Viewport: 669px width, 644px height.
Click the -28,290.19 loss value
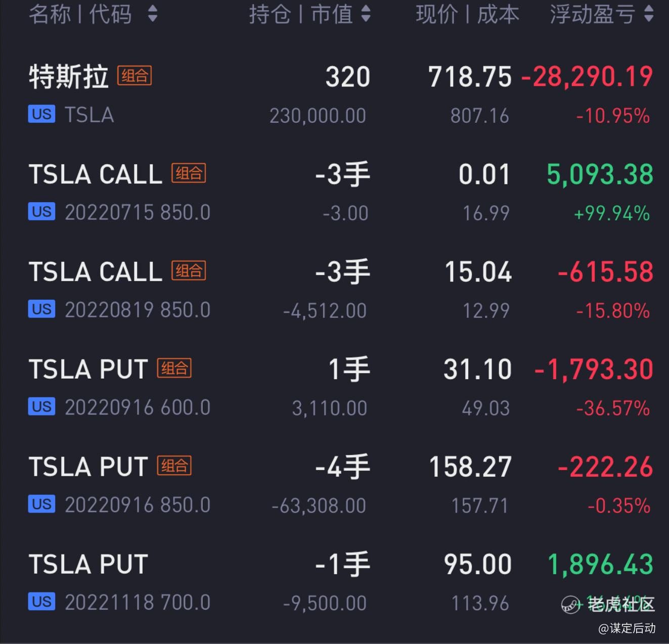click(x=587, y=77)
